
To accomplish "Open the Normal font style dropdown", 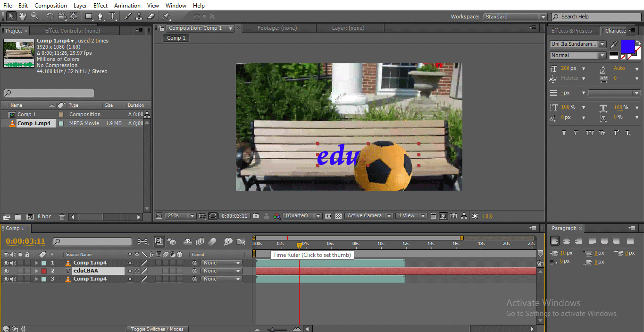I will click(x=578, y=55).
